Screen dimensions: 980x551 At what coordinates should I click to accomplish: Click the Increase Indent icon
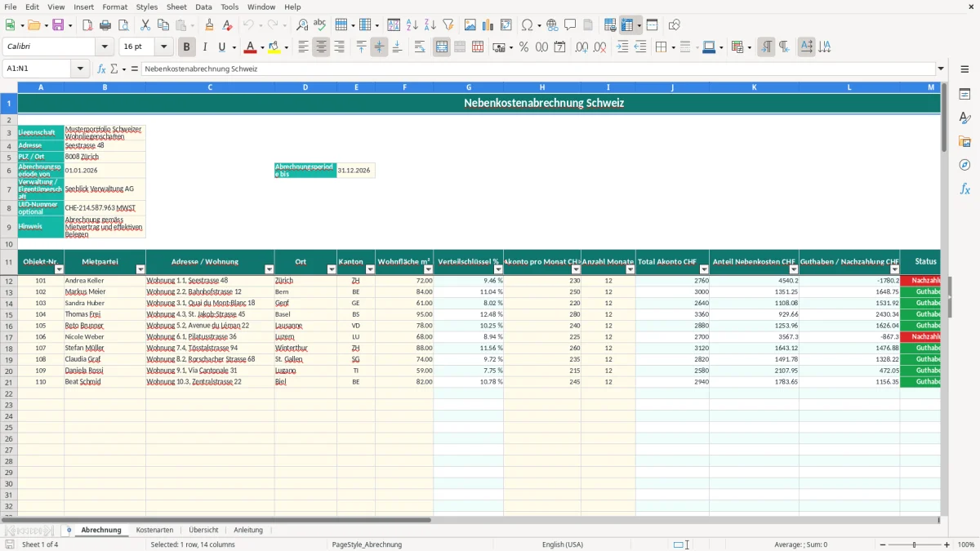(622, 47)
